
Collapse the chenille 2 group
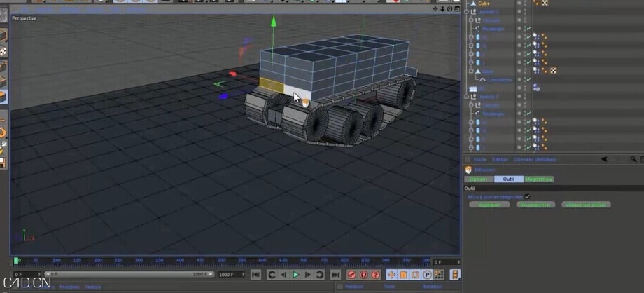[467, 11]
